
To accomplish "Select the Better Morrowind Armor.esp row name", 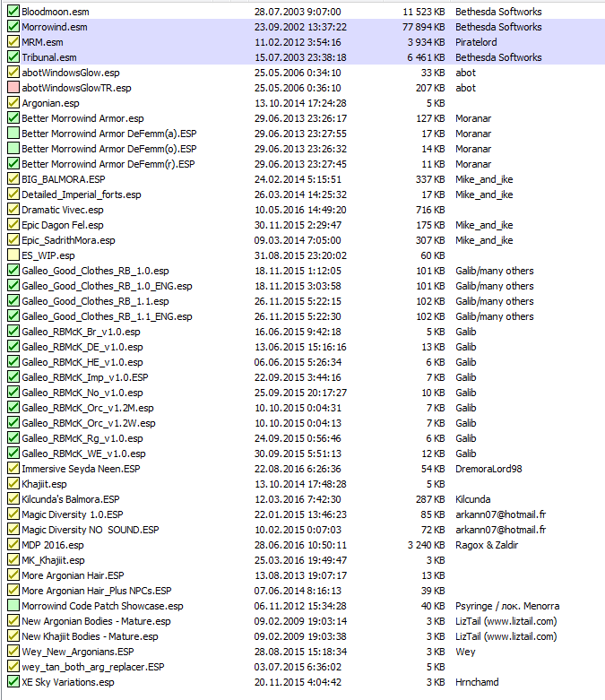I will tap(82, 118).
